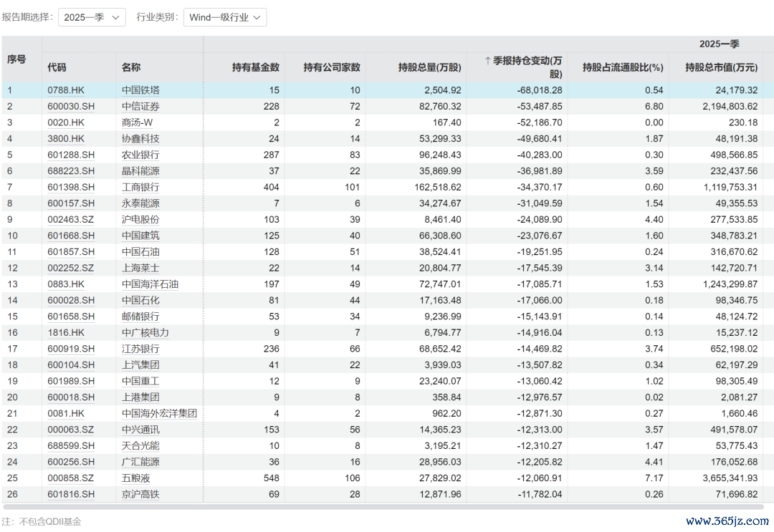Open the 2025一季 report period dropdown

click(x=92, y=17)
